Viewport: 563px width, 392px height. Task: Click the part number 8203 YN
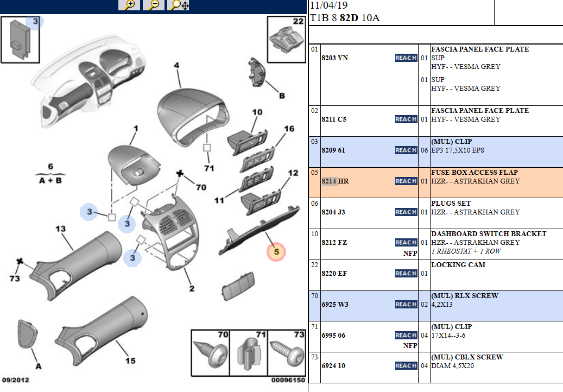tap(334, 58)
